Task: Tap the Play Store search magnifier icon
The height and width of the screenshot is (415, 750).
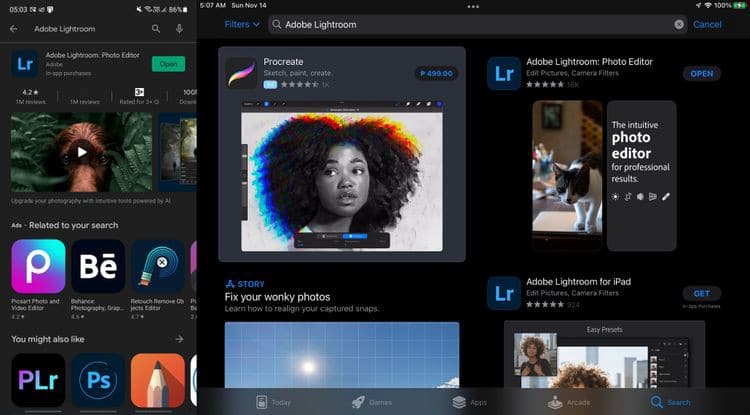Action: coord(156,29)
